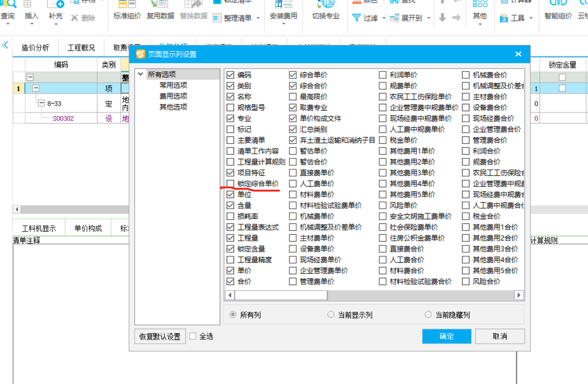Select the 当前隐藏列 radio button

[428, 315]
